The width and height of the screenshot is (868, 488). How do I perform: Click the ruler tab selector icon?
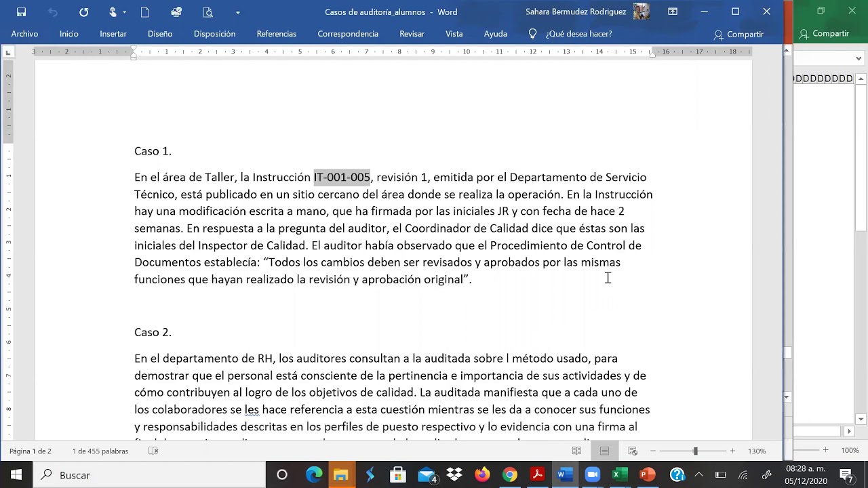[8, 52]
